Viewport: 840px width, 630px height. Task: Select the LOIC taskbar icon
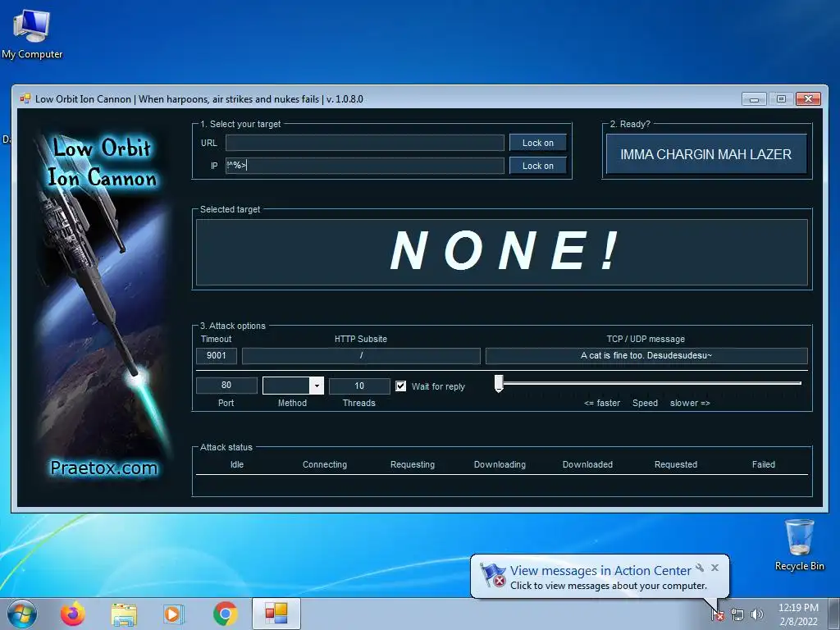pos(276,614)
